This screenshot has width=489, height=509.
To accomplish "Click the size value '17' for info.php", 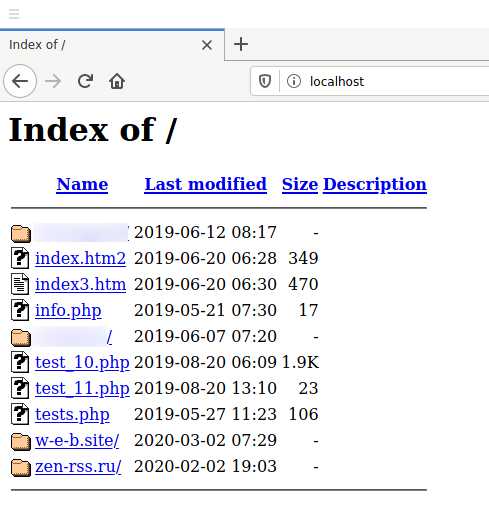I will click(309, 310).
